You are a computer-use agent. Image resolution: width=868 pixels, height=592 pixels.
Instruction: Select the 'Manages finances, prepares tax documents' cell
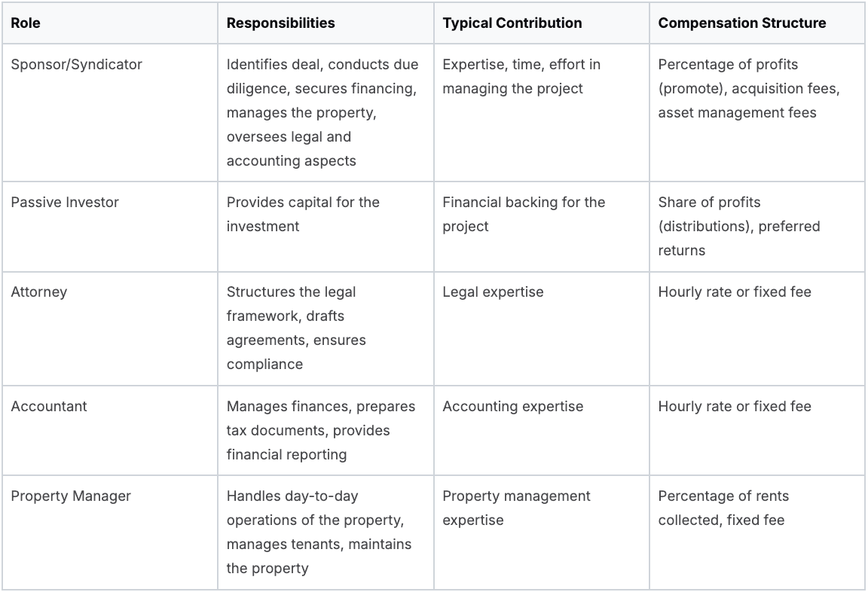(321, 430)
